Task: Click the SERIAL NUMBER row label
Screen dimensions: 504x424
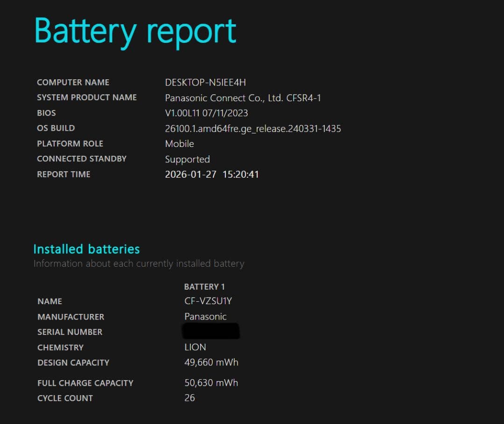Action: pos(70,332)
